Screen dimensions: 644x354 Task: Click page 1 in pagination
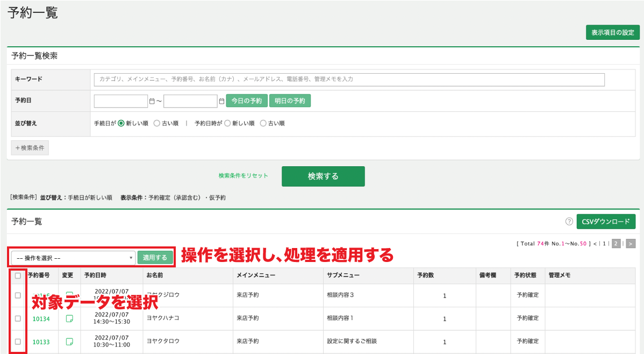(x=604, y=244)
